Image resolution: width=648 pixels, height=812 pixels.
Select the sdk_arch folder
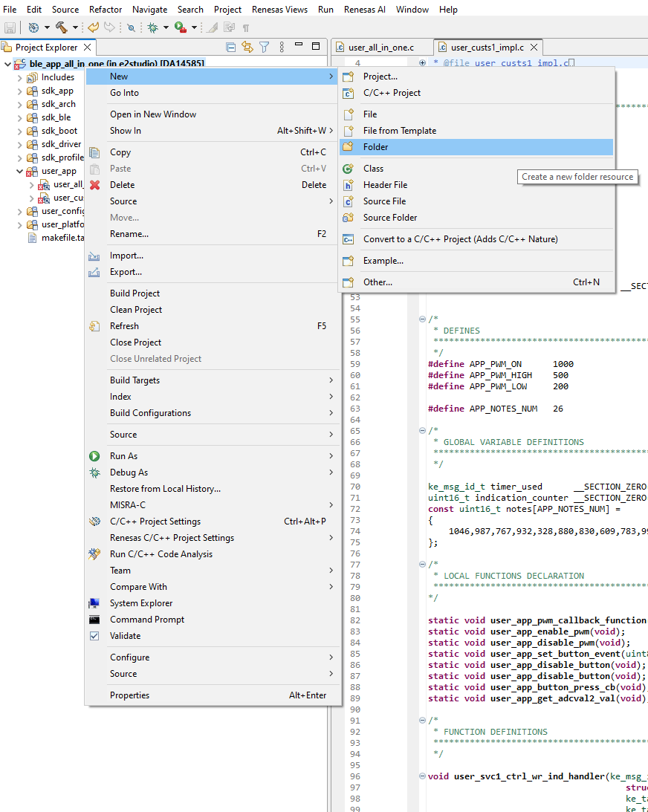pyautogui.click(x=59, y=104)
